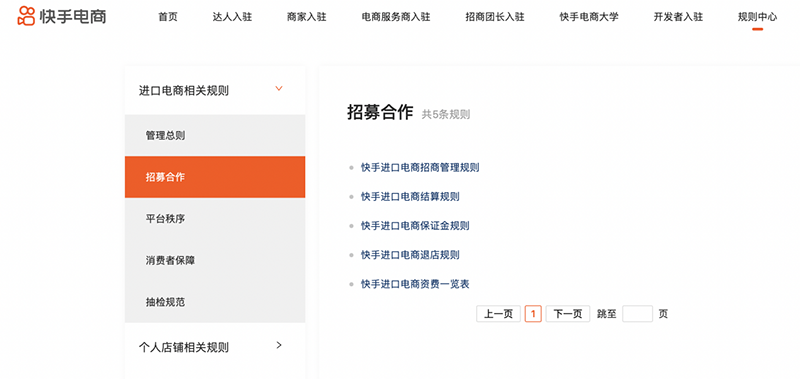
Task: Focus the 跳至 page number input
Action: [x=637, y=314]
